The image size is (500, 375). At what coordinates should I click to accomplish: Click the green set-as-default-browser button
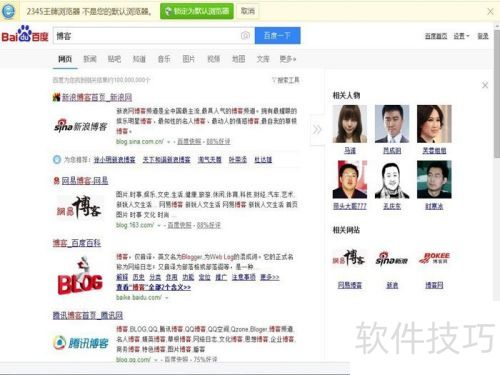coord(197,11)
